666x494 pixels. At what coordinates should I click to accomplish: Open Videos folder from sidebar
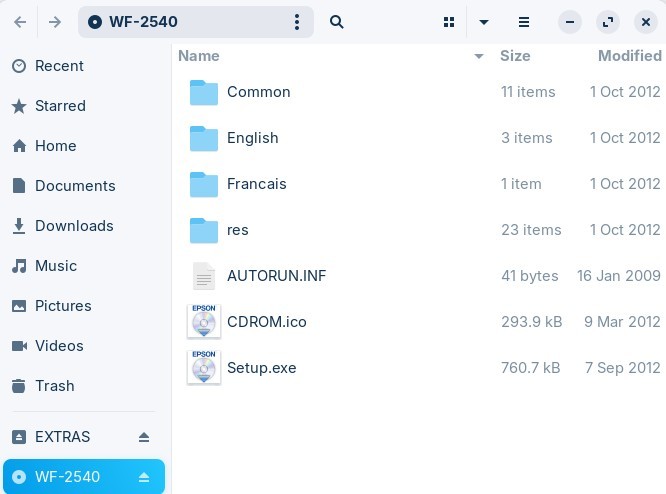click(x=86, y=346)
